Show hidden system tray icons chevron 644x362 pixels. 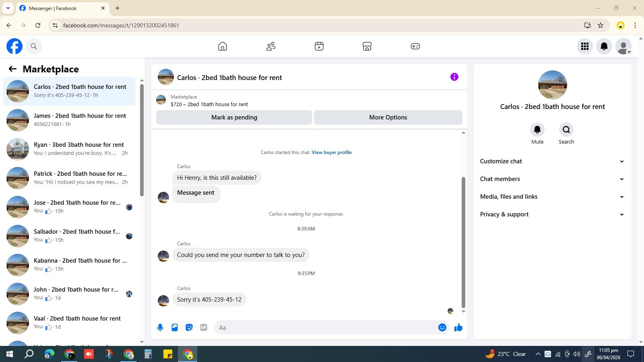pyautogui.click(x=538, y=354)
